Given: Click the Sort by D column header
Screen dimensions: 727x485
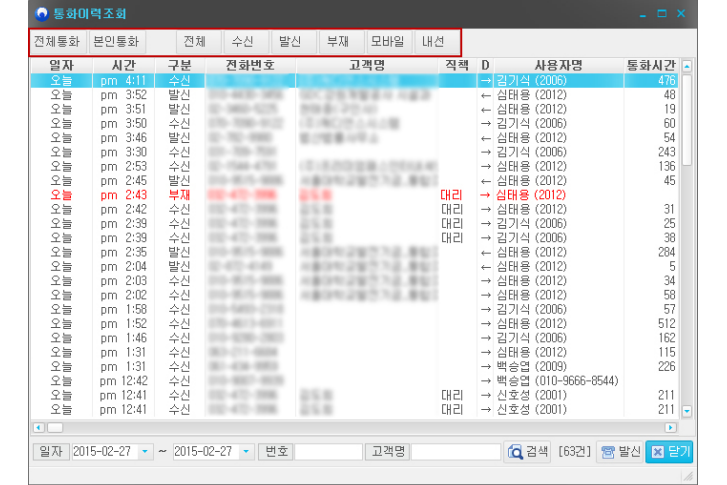Looking at the screenshot, I should [485, 65].
